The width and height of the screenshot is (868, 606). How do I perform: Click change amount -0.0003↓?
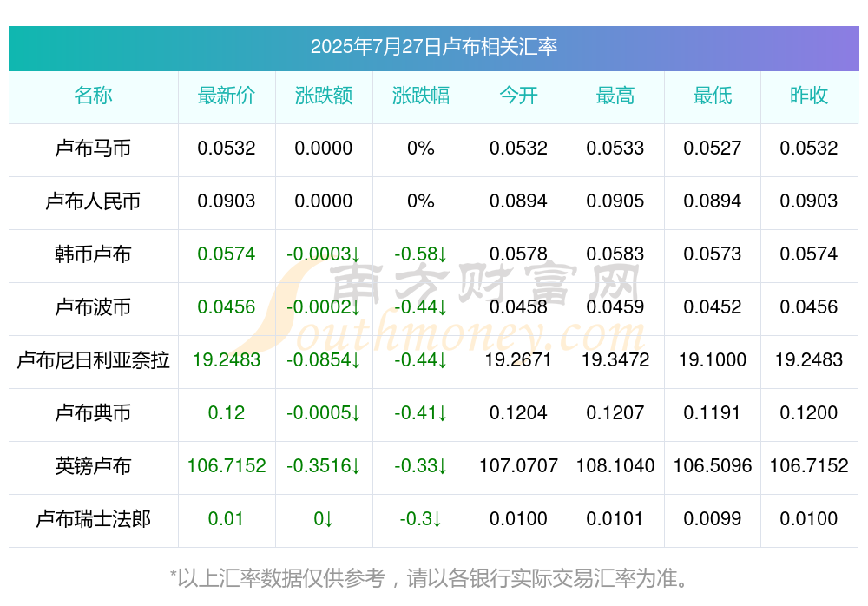click(323, 254)
